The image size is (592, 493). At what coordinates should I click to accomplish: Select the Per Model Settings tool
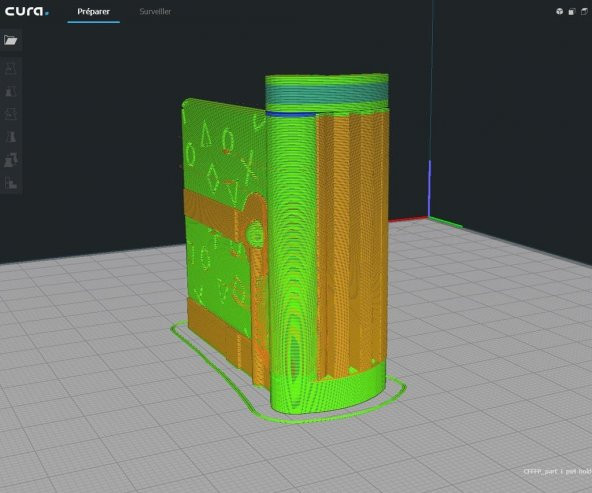coord(11,160)
